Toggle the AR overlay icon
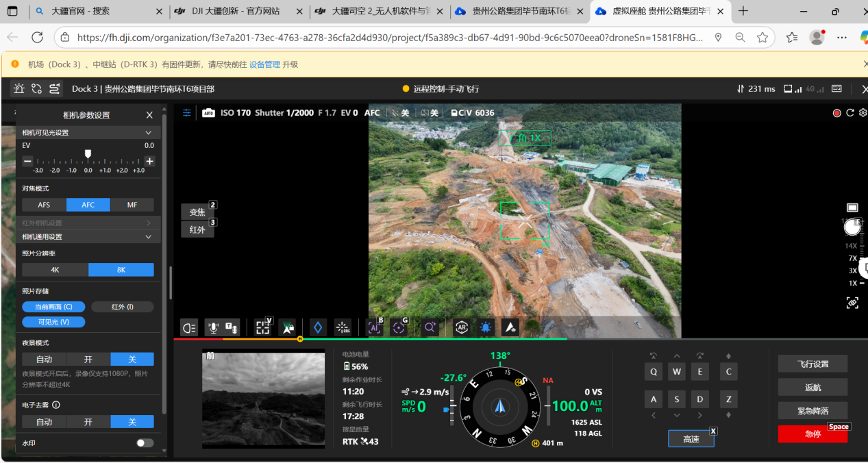868x463 pixels. [461, 328]
